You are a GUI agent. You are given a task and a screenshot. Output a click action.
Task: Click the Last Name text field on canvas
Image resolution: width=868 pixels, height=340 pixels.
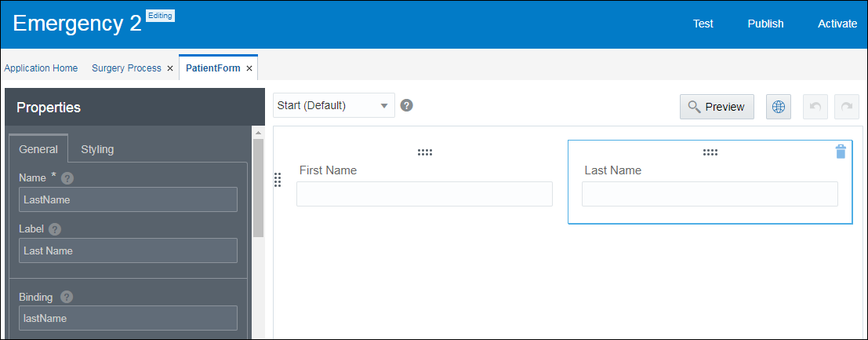click(x=710, y=194)
